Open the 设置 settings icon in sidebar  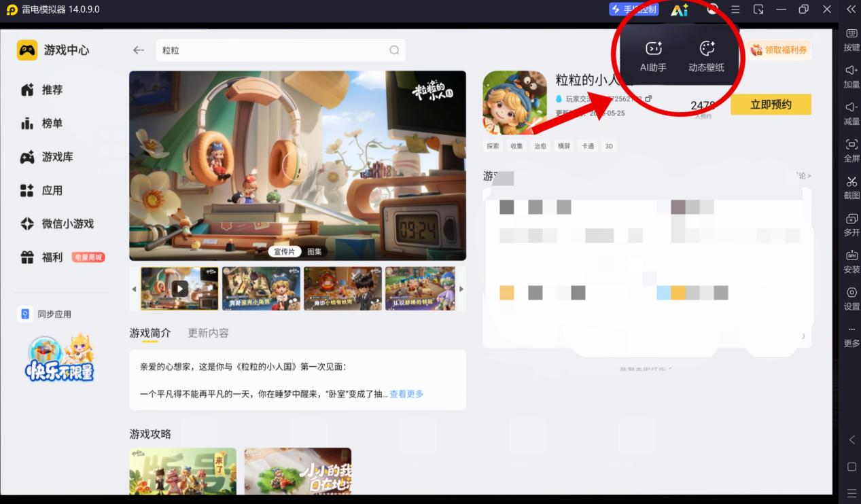point(851,298)
